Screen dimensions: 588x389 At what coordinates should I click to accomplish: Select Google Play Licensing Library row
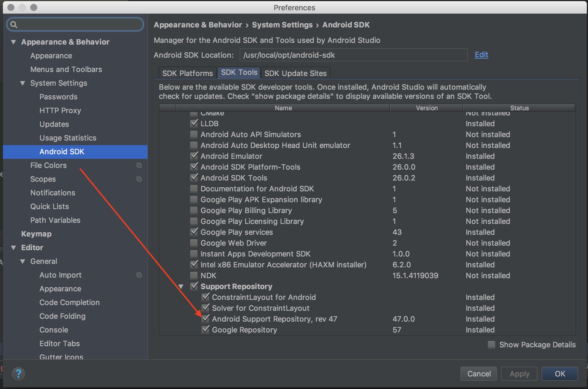367,221
